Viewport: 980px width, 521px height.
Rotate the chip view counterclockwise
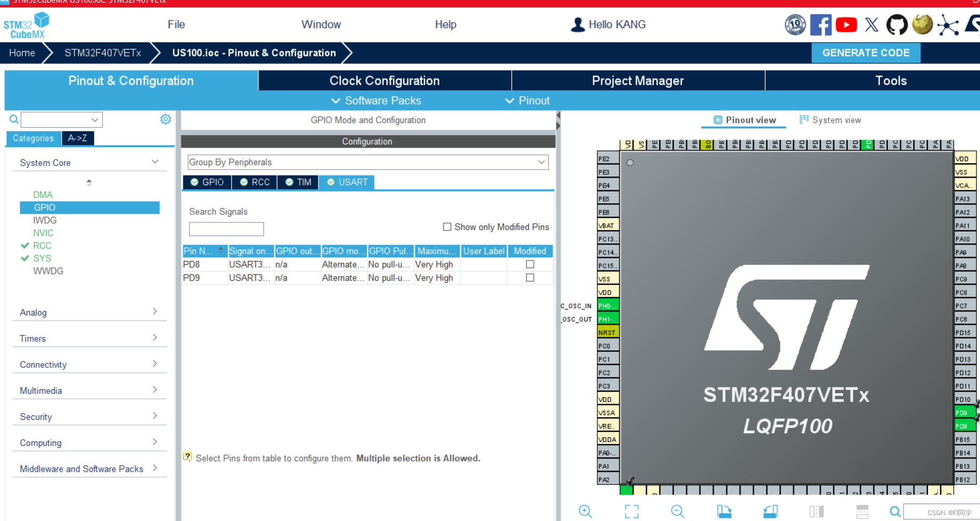coord(770,511)
